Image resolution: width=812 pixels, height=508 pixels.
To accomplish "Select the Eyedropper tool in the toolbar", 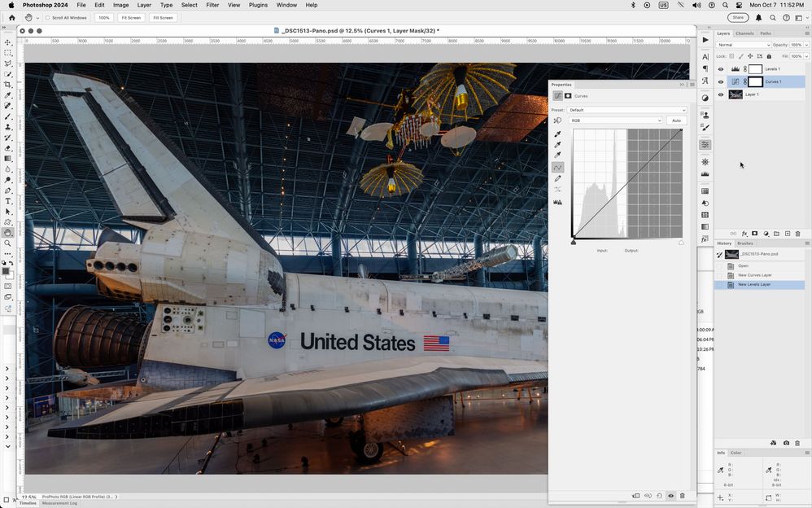I will (x=8, y=95).
